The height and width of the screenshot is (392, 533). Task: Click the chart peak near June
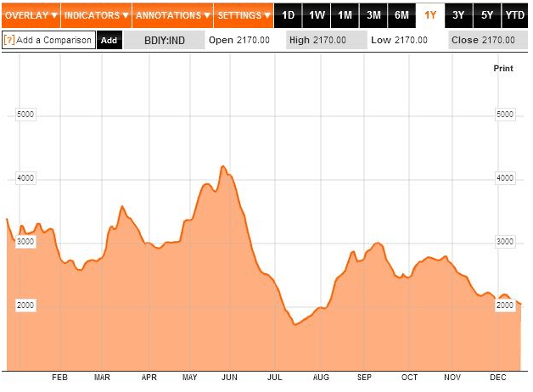click(223, 167)
